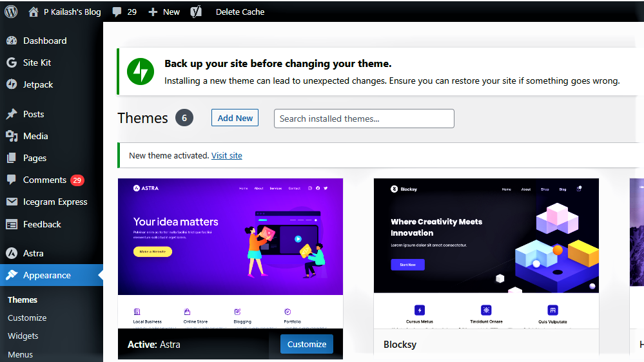Click the Blocksy theme name
The width and height of the screenshot is (644, 362).
click(x=400, y=345)
